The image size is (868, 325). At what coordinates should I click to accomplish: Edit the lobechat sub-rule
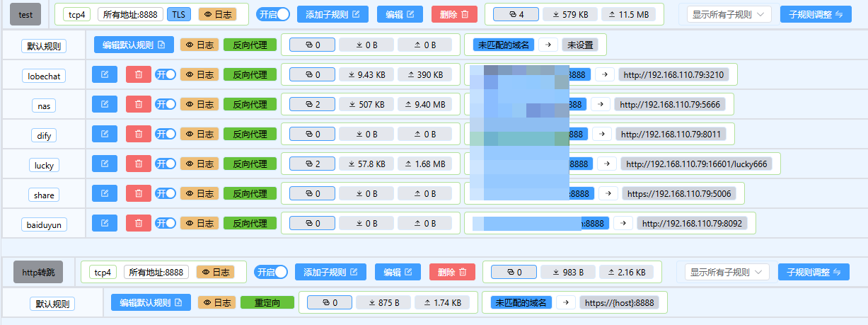click(x=105, y=74)
